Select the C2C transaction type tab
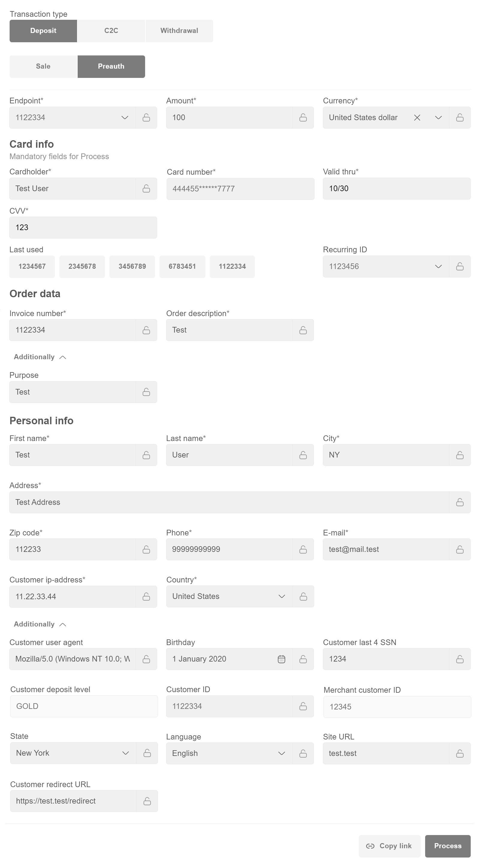Image resolution: width=483 pixels, height=868 pixels. coord(111,31)
